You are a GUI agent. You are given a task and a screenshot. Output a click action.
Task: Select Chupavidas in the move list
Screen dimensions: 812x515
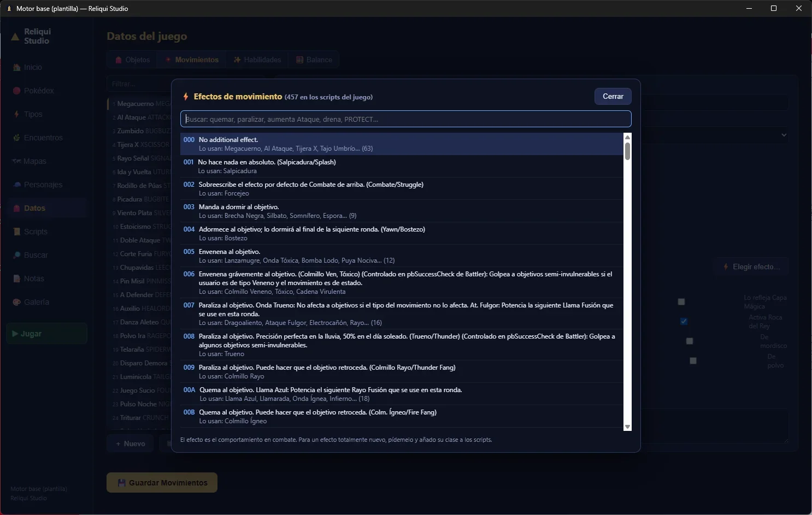(x=140, y=268)
